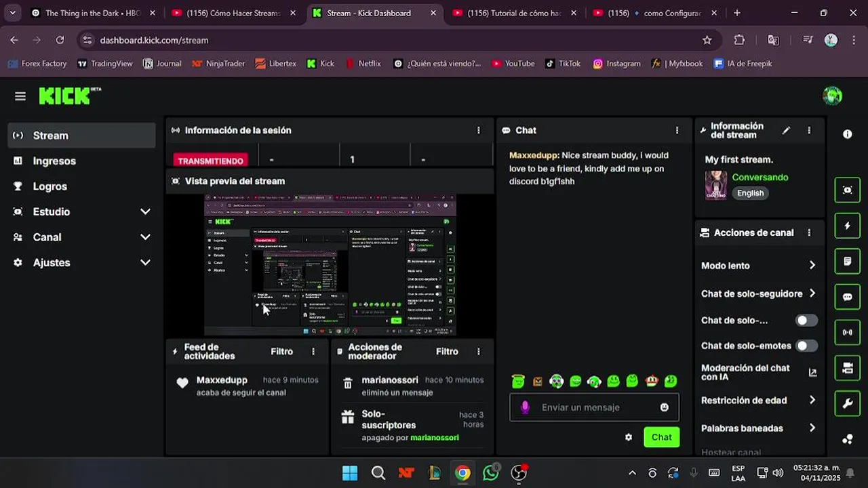Reload the Kick dashboard page
This screenshot has width=868, height=488.
pyautogui.click(x=60, y=40)
